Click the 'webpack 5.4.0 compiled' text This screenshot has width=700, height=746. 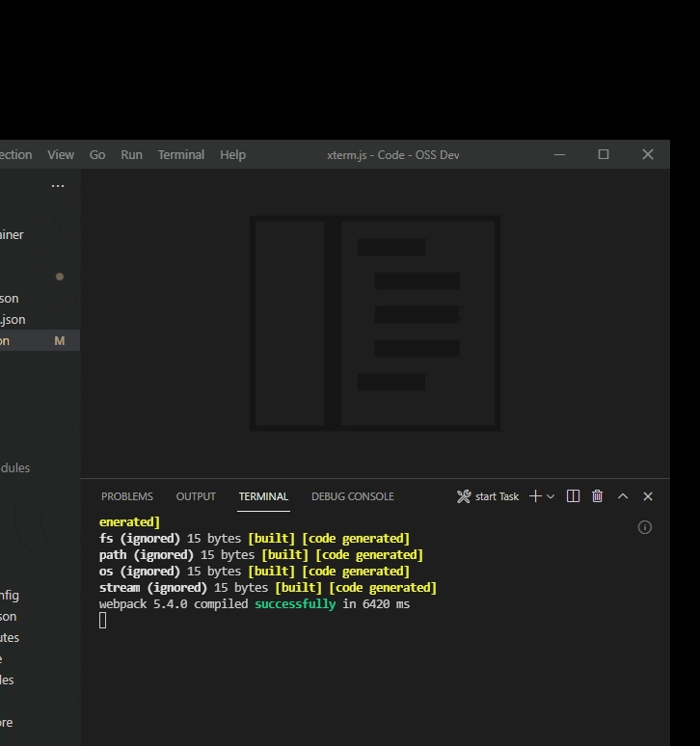tap(174, 604)
